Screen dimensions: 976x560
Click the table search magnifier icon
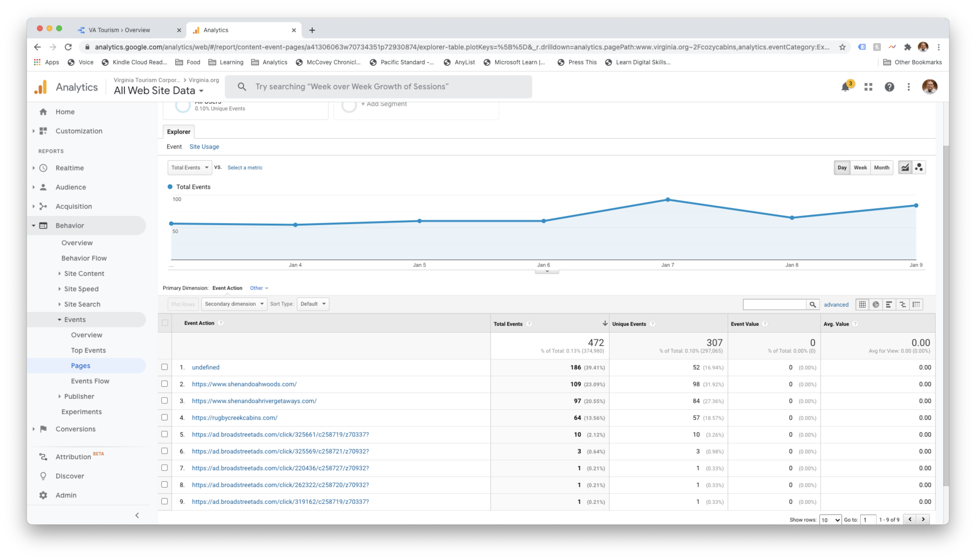coord(813,304)
